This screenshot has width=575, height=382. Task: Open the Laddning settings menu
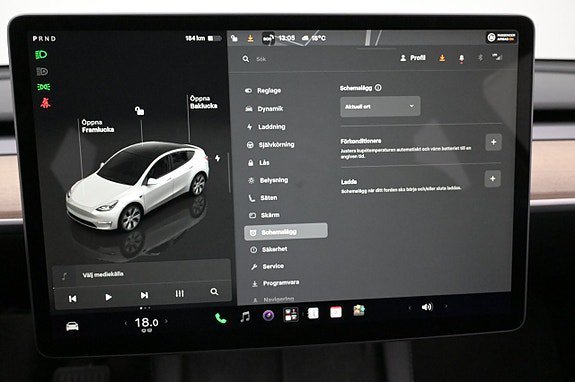pyautogui.click(x=266, y=127)
